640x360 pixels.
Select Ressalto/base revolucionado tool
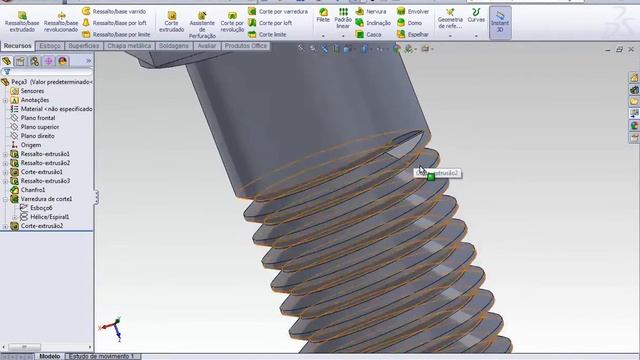coord(61,22)
